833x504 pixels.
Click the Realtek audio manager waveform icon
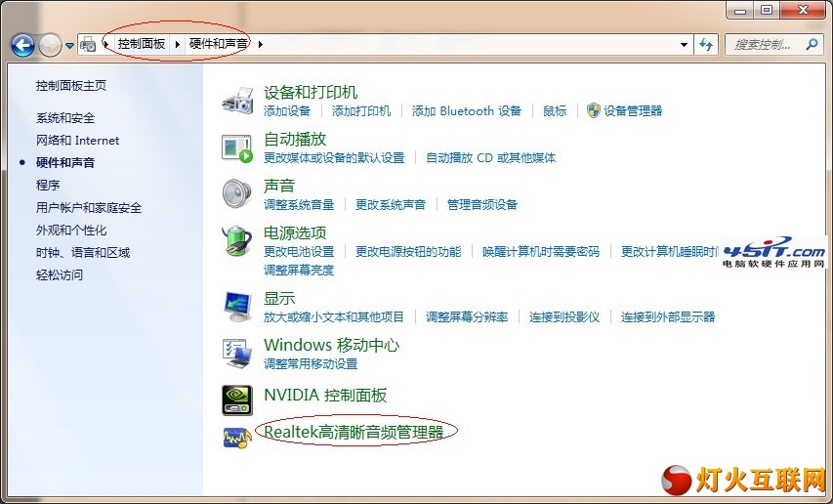pos(237,438)
